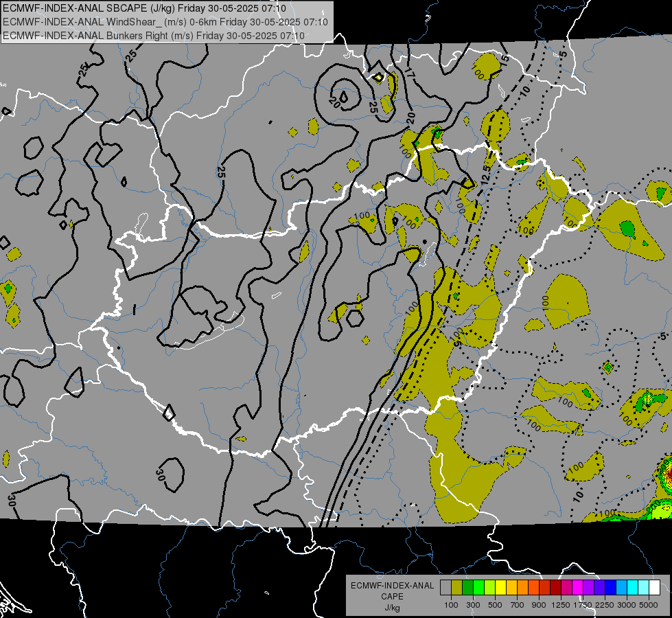The image size is (672, 618).
Task: Click the legend value 100
Action: (x=451, y=605)
